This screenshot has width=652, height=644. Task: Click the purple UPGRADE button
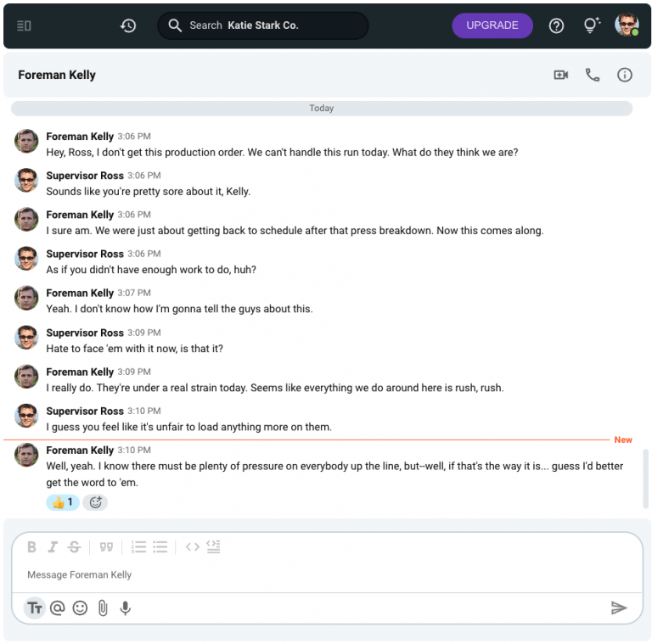tap(492, 25)
